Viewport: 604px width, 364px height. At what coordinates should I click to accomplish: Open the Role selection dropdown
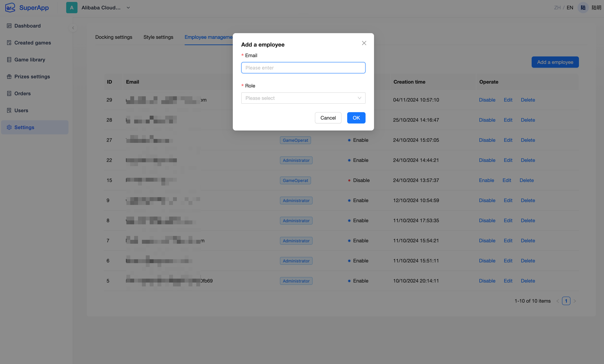[303, 98]
